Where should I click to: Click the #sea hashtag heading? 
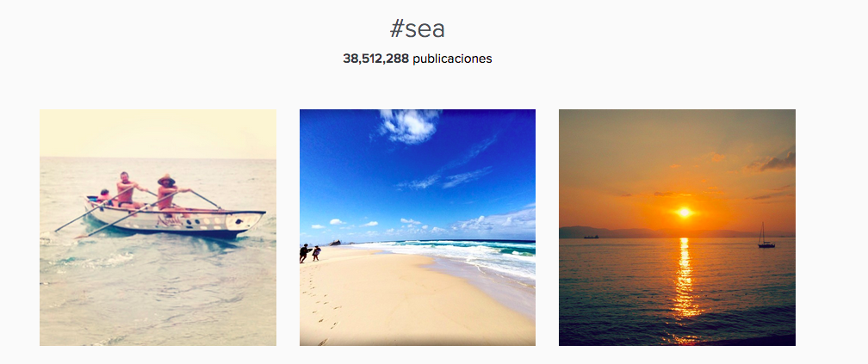coord(418,29)
